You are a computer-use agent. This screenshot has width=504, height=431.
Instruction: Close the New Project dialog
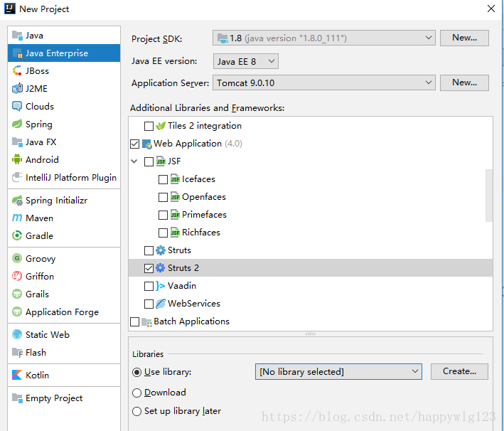[x=490, y=9]
